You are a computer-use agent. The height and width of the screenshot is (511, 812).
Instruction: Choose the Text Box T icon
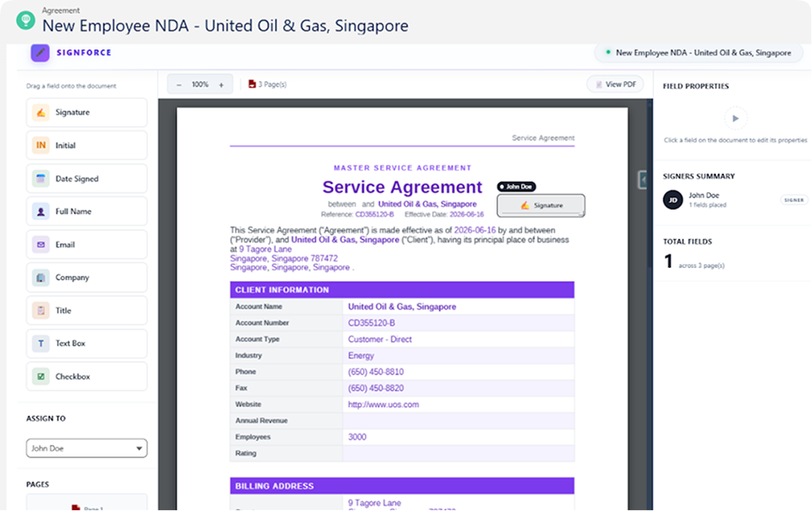[x=41, y=344]
